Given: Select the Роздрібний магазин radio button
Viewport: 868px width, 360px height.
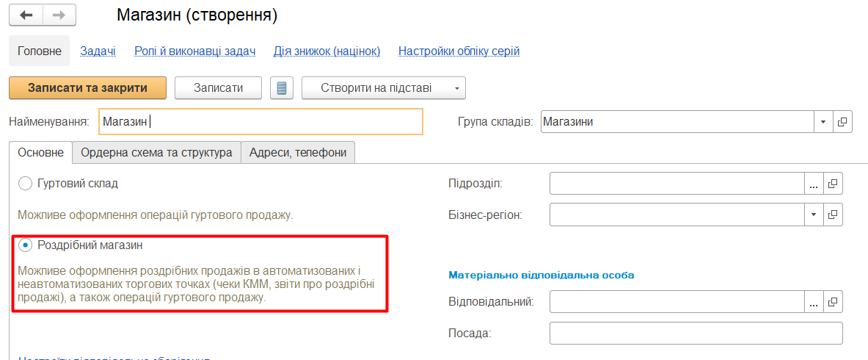Looking at the screenshot, I should click(25, 245).
